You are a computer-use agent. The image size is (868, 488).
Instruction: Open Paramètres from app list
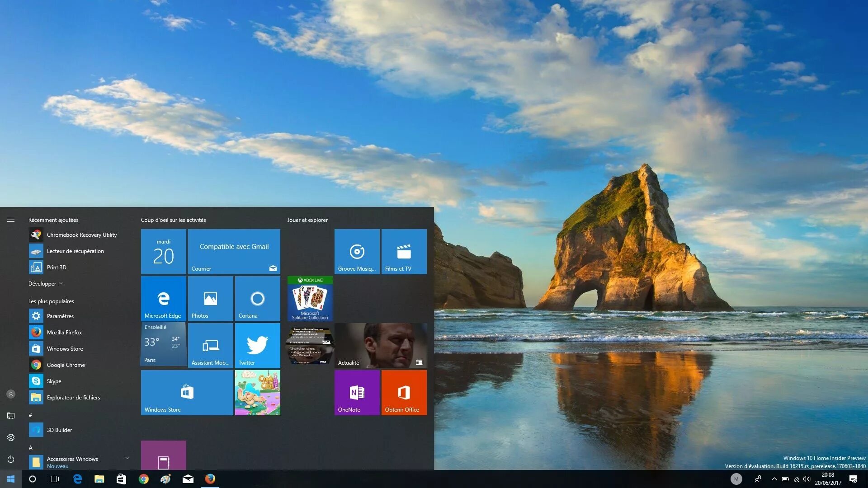point(60,316)
